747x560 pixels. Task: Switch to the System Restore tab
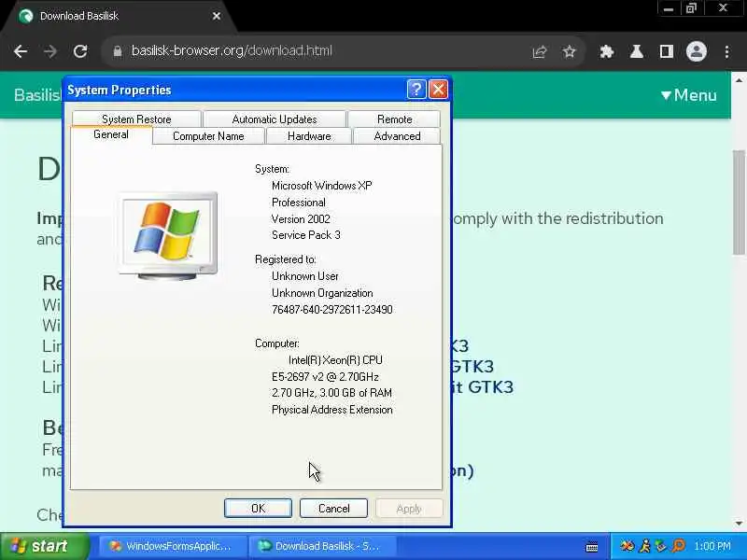pyautogui.click(x=136, y=119)
